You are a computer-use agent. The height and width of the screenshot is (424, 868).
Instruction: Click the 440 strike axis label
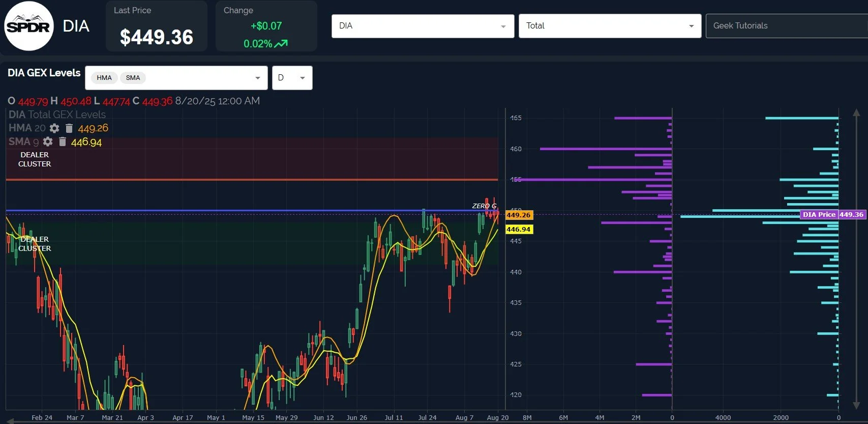(x=516, y=272)
